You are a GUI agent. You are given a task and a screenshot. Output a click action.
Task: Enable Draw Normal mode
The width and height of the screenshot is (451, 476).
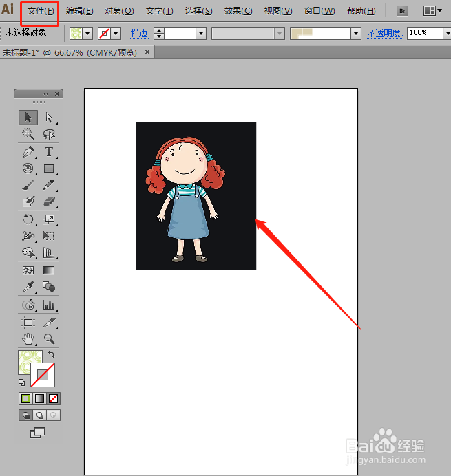pos(26,415)
